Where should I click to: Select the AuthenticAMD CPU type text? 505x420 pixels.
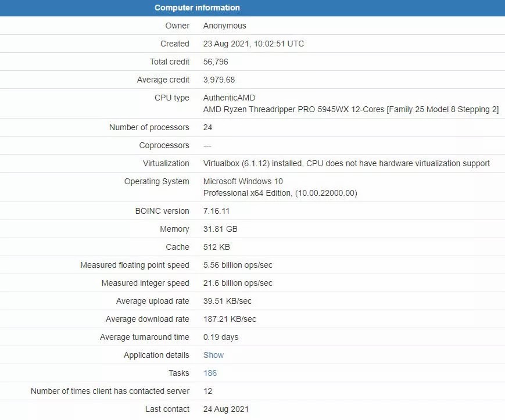point(230,98)
